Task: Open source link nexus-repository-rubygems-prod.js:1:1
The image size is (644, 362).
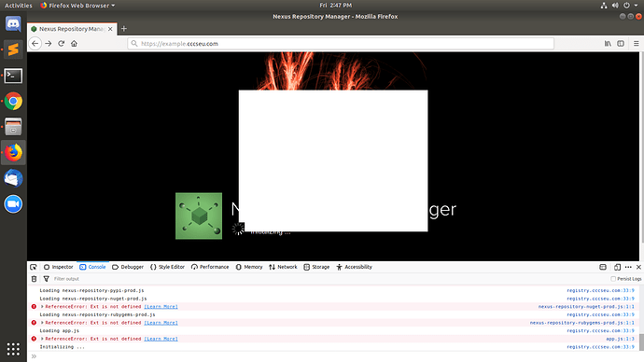Action: click(582, 323)
